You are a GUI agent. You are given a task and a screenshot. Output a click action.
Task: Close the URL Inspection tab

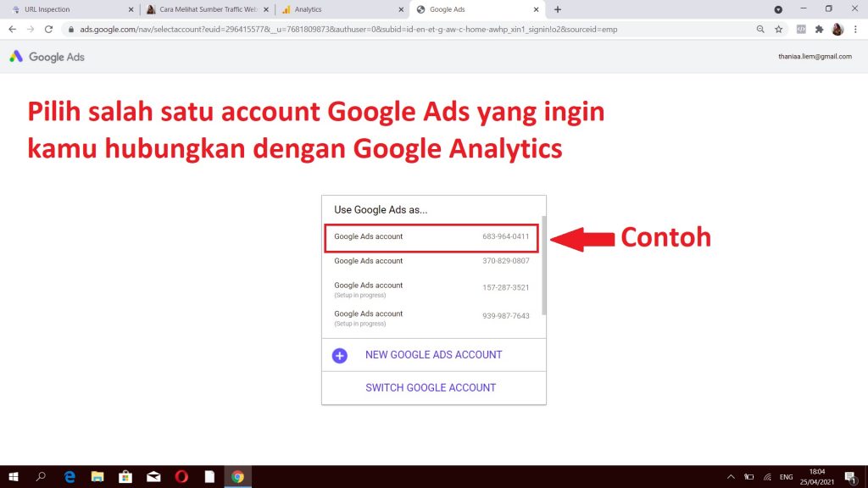(131, 9)
